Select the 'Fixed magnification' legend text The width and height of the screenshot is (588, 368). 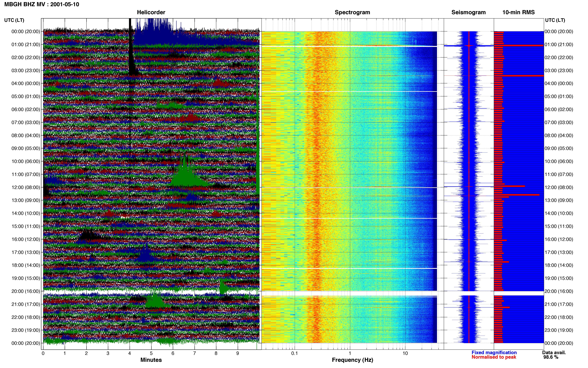pyautogui.click(x=494, y=352)
